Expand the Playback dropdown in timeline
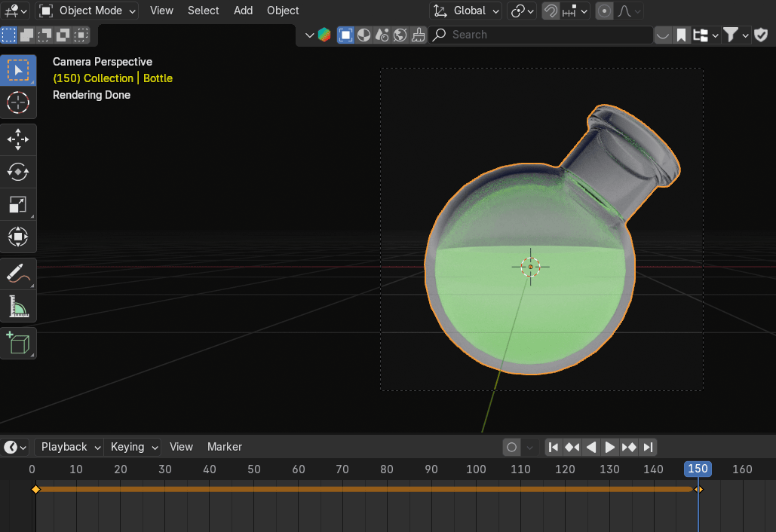The height and width of the screenshot is (532, 776). coord(69,447)
